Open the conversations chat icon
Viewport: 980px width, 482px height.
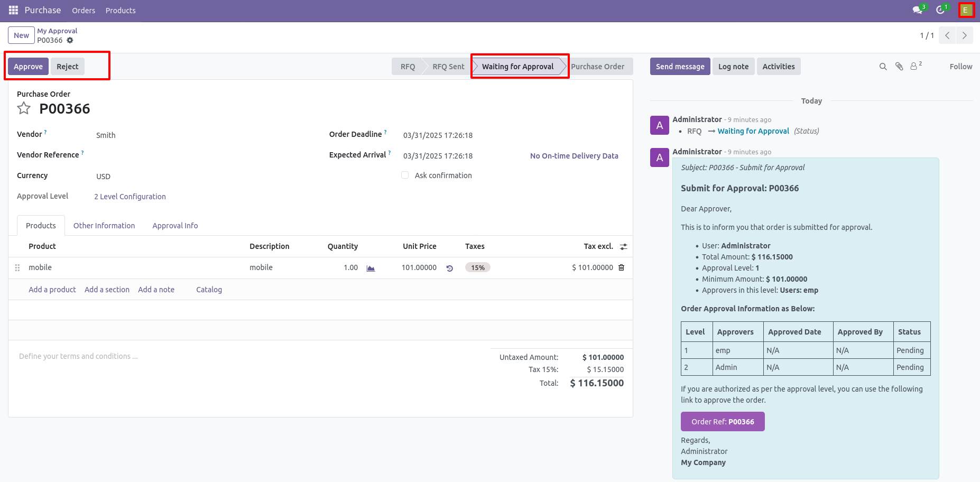[918, 10]
